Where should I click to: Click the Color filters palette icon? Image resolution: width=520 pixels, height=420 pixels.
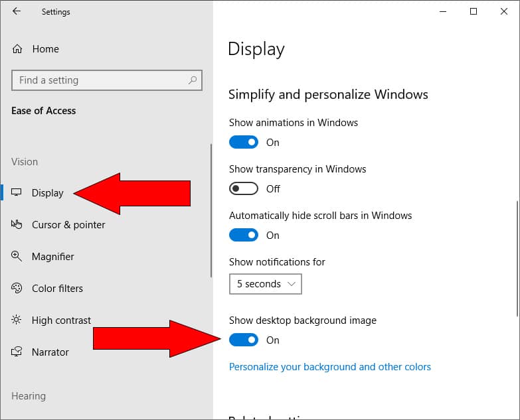pos(17,289)
